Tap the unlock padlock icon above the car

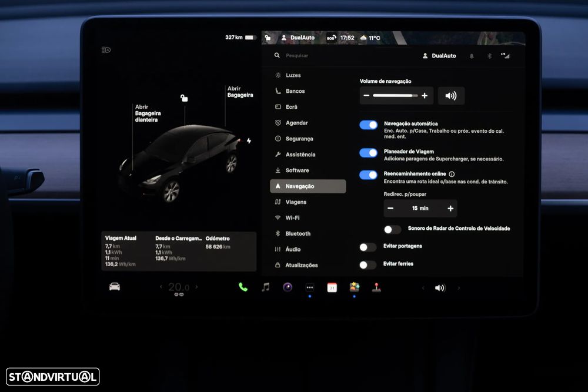184,98
